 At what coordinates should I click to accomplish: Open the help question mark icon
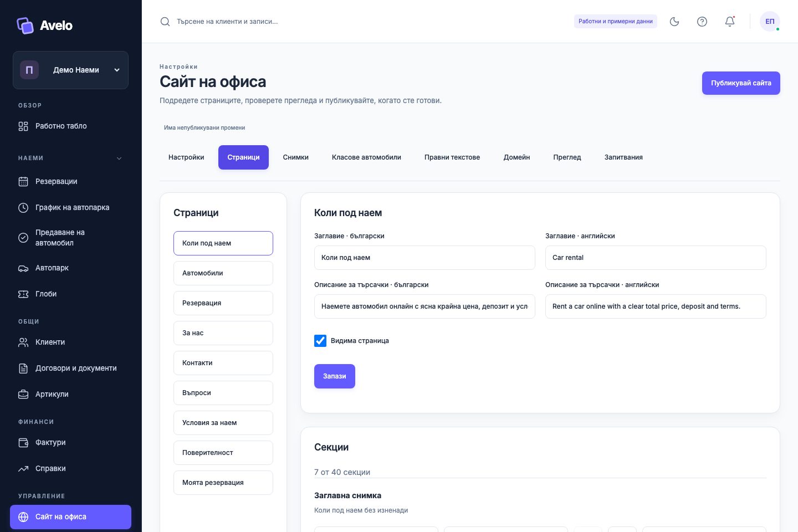[x=702, y=22]
